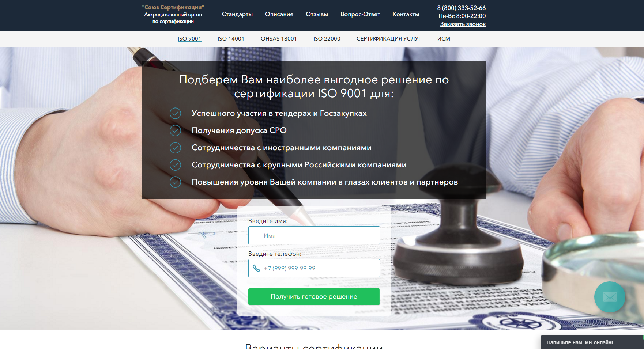Image resolution: width=644 pixels, height=349 pixels.
Task: Switch to the OHSAS 18001 tab
Action: click(279, 39)
